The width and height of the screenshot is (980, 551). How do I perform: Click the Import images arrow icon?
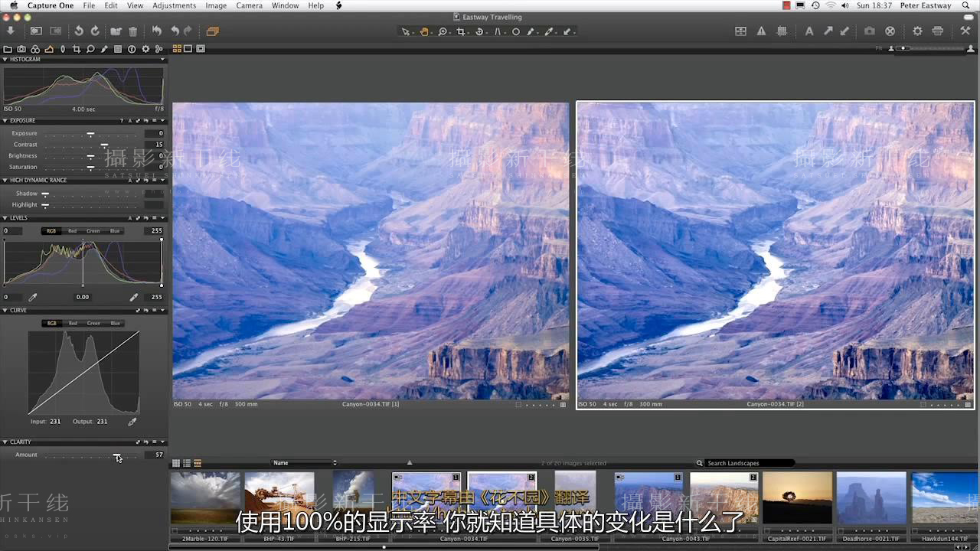click(11, 31)
